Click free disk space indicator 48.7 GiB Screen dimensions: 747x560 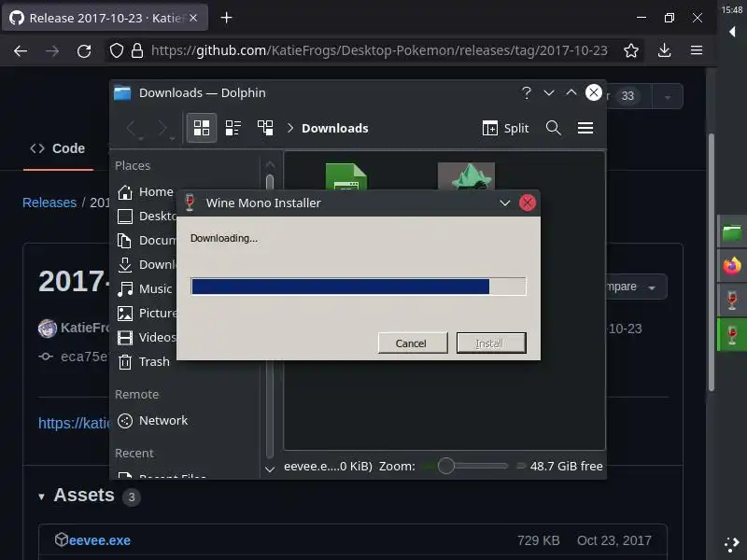click(566, 466)
